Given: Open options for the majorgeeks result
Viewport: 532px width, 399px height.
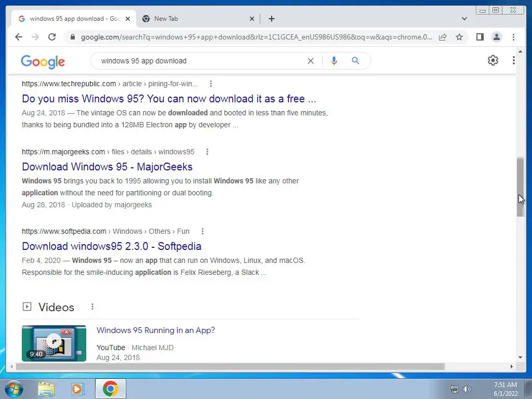Looking at the screenshot, I should [x=207, y=152].
